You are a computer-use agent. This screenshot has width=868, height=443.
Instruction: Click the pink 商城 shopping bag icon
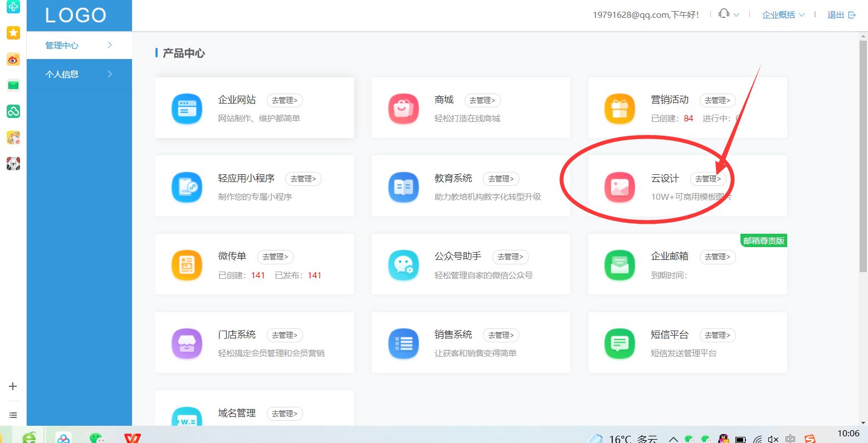click(x=403, y=109)
